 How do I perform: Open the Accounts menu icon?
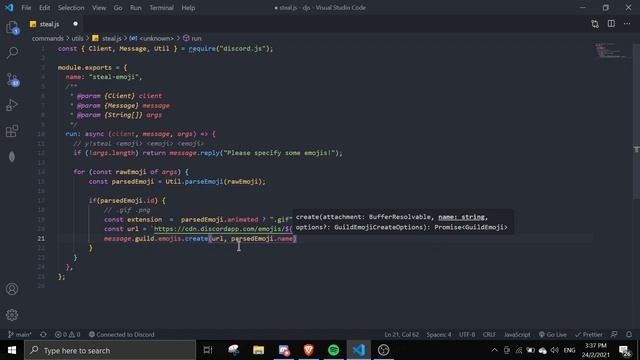[x=12, y=289]
